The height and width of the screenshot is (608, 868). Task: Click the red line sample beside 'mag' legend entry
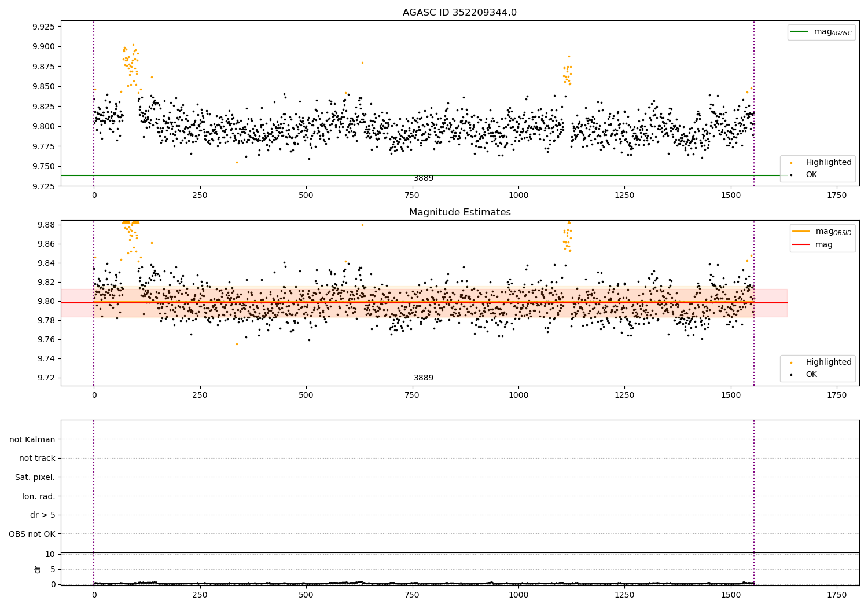point(802,244)
